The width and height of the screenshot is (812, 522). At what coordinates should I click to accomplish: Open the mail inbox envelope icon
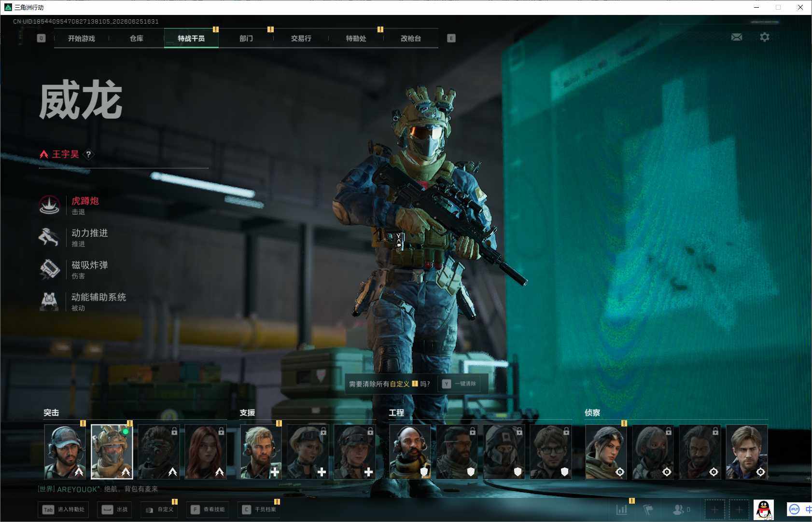click(x=737, y=37)
